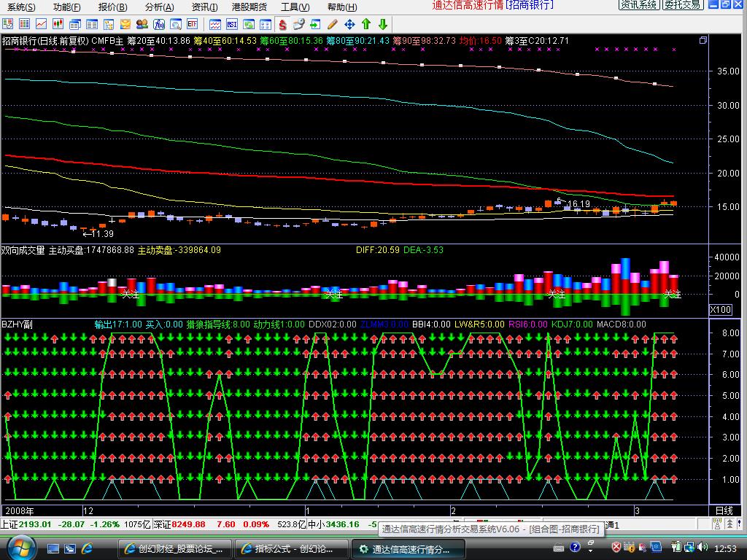Open the colored quote table icon
This screenshot has height=560, width=747.
pyautogui.click(x=24, y=24)
